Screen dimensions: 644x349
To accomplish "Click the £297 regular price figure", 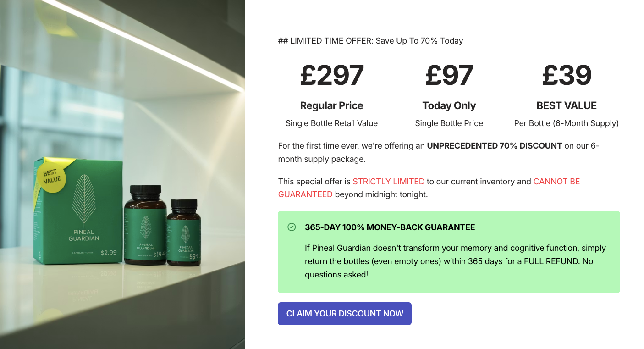I will coord(331,75).
